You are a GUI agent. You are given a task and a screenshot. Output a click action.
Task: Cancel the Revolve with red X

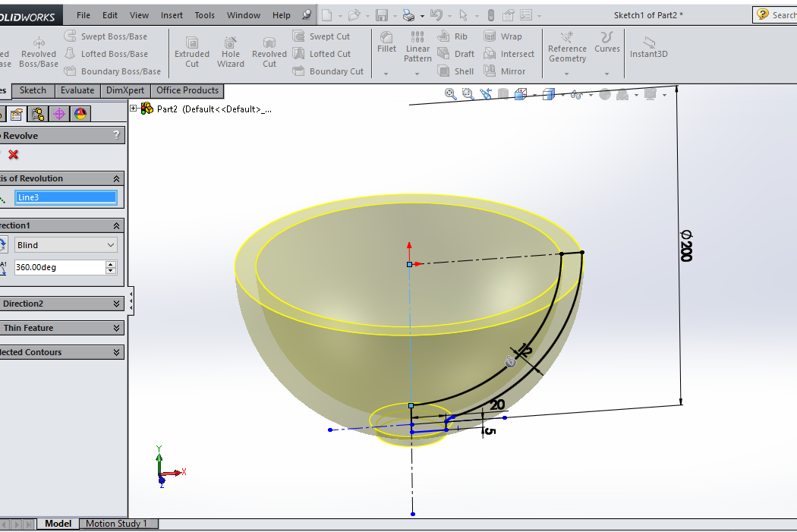(x=13, y=155)
